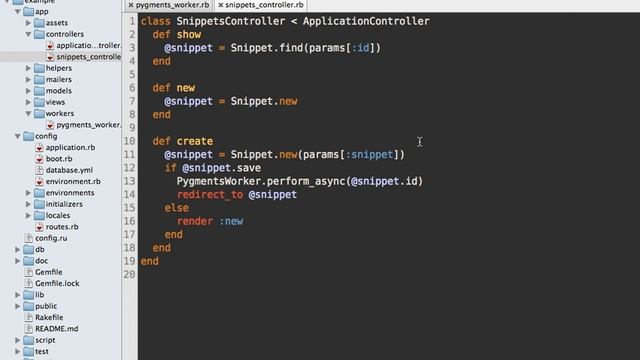The width and height of the screenshot is (640, 360).
Task: Click line number 10 in the gutter
Action: (x=129, y=141)
